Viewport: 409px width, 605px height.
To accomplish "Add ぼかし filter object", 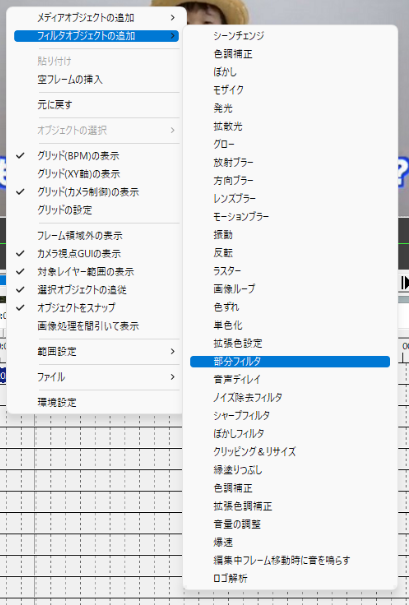I will click(290, 72).
